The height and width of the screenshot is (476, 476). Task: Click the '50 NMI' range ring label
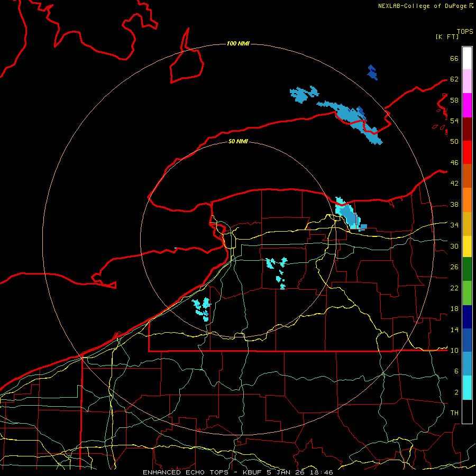point(238,141)
